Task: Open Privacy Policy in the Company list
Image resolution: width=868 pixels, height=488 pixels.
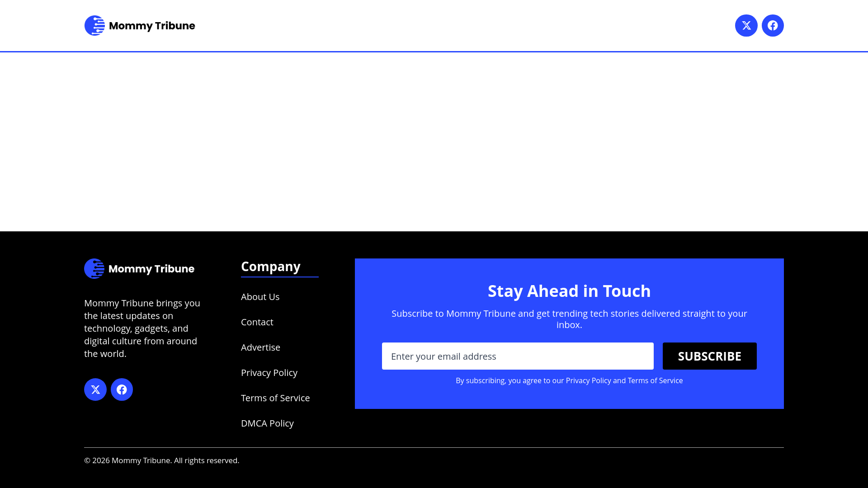Action: click(x=269, y=373)
